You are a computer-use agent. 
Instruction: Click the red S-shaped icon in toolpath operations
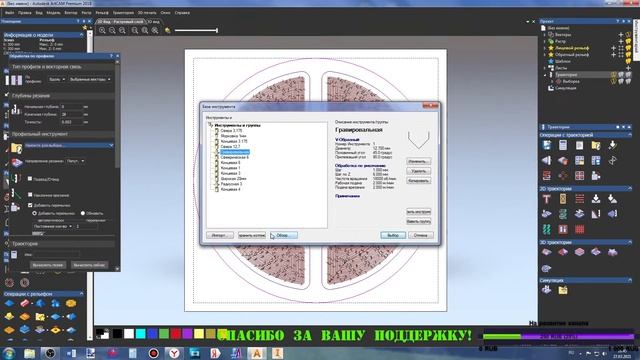click(x=547, y=176)
